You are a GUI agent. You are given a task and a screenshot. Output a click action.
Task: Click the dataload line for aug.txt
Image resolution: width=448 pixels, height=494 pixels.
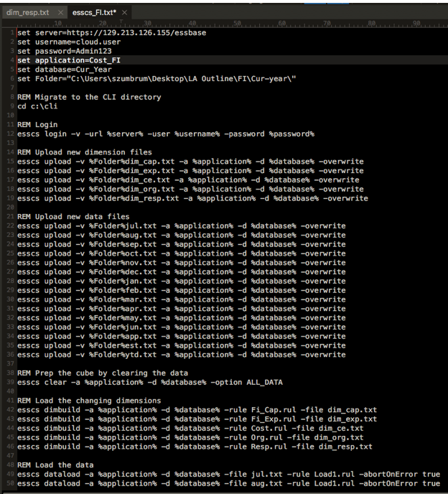pyautogui.click(x=228, y=483)
